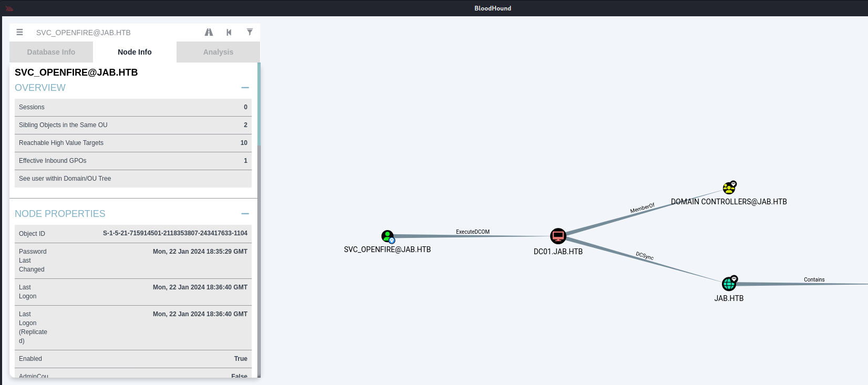Select the JAB.HTB domain node
Image resolution: width=868 pixels, height=385 pixels.
click(729, 284)
